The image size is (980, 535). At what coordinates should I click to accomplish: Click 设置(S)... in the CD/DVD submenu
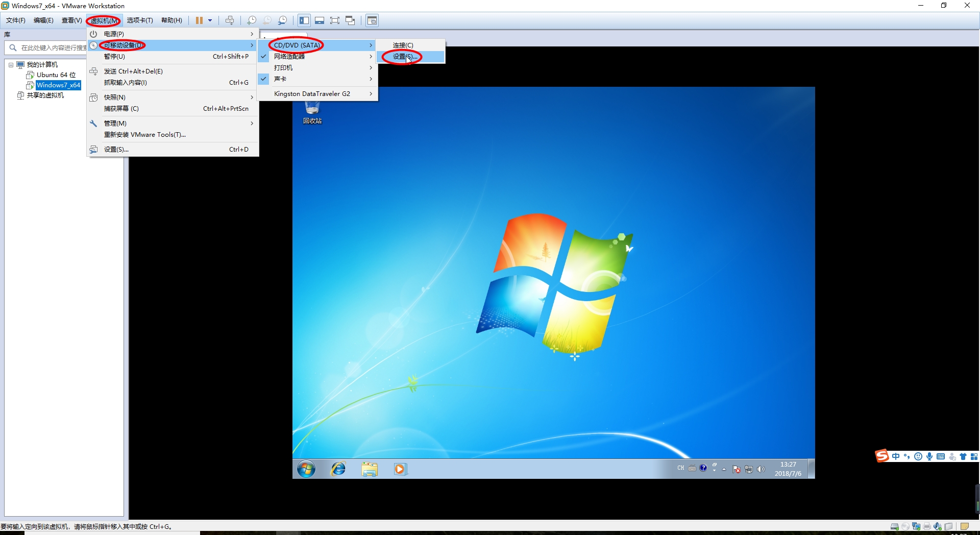pos(411,56)
